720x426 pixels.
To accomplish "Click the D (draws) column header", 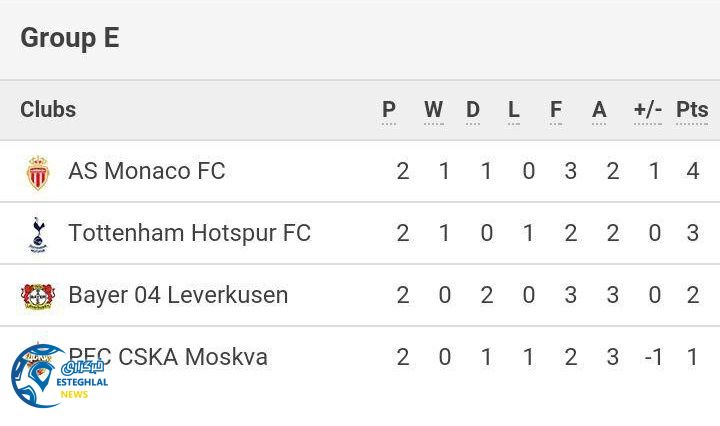I will 473,110.
